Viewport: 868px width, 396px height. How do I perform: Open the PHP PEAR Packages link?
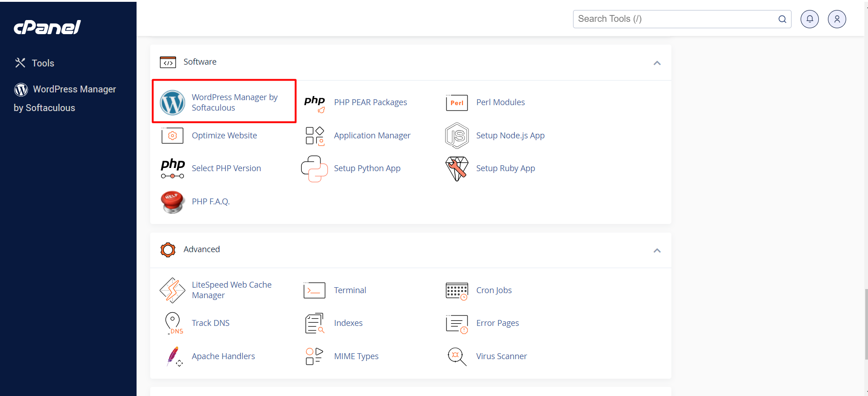371,102
